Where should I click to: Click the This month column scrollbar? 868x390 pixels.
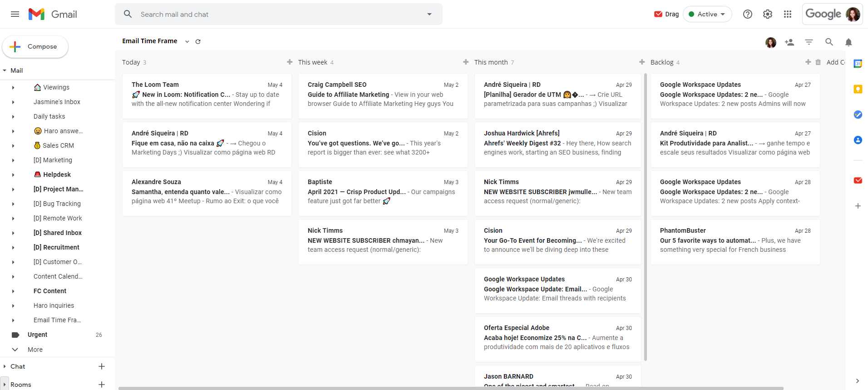(646, 217)
